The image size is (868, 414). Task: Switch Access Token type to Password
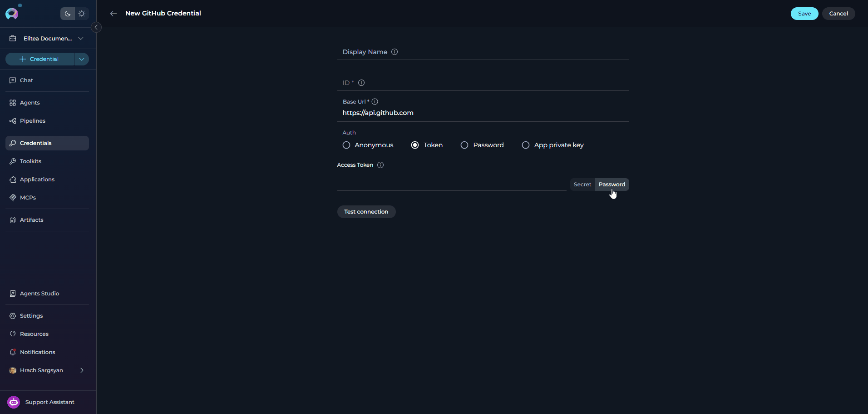[612, 185]
